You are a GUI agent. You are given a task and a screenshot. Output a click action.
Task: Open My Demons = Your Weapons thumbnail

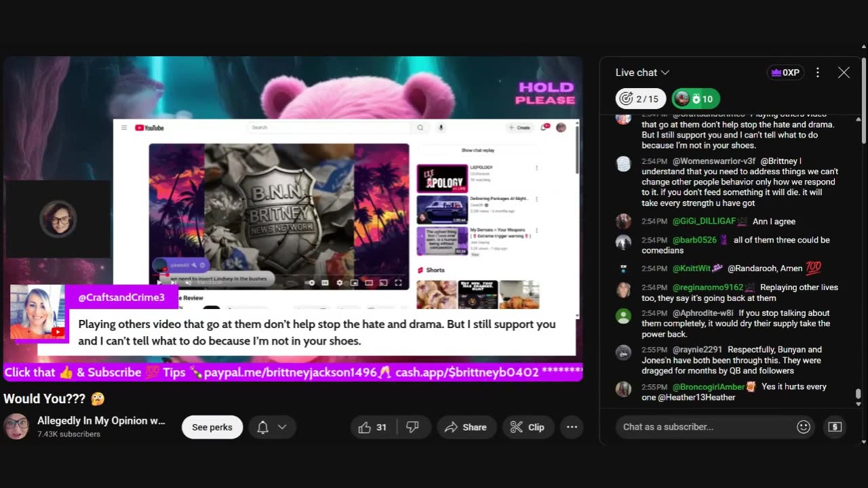[x=442, y=241]
